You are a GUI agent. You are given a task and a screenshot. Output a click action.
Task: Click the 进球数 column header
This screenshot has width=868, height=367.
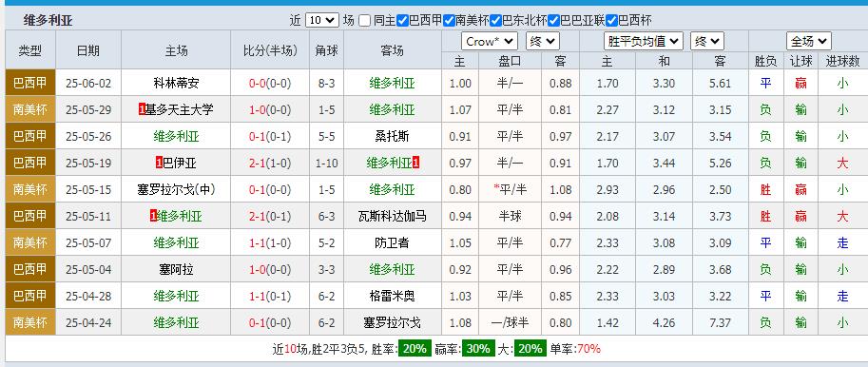[x=842, y=61]
